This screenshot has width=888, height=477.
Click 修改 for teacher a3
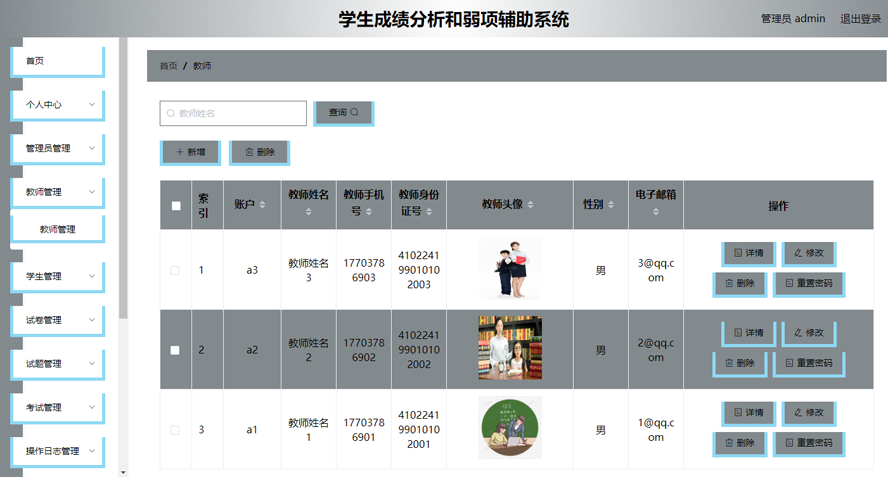click(x=809, y=253)
